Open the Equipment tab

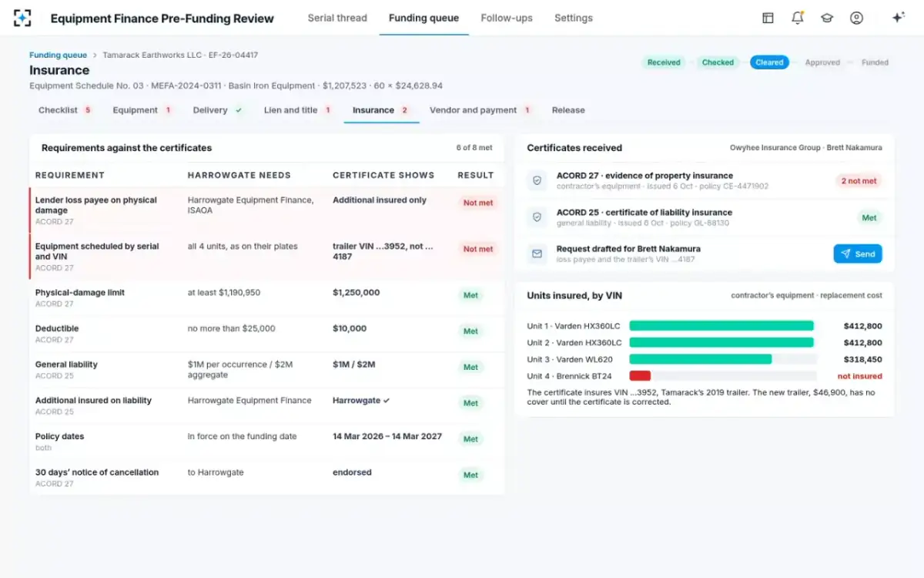coord(142,110)
